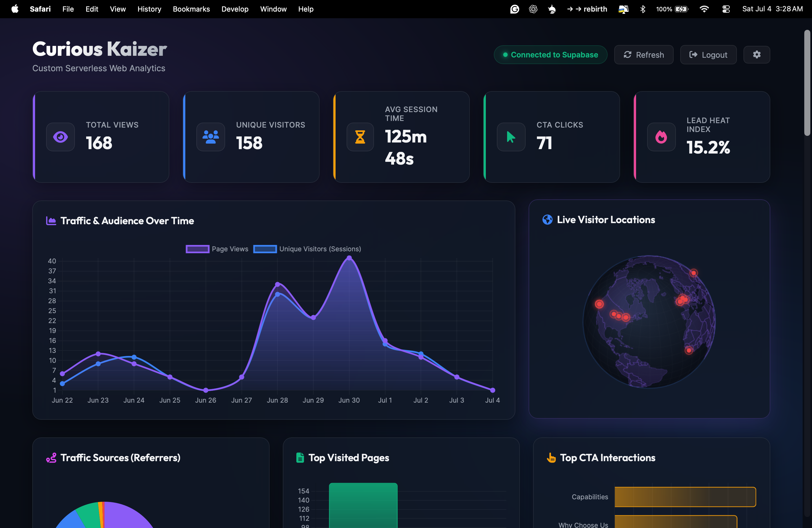812x528 pixels.
Task: Click the globe icon beside Live Visitor Locations
Action: 547,220
